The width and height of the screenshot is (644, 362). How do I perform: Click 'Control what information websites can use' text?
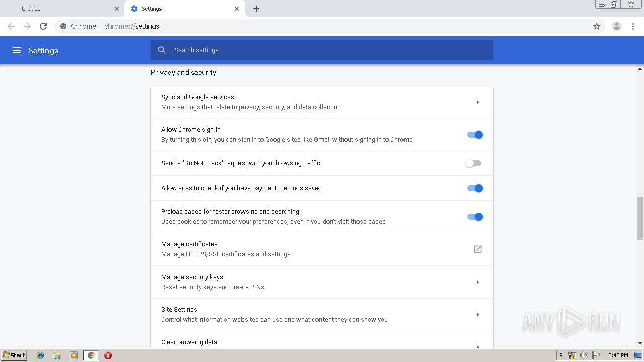[274, 320]
